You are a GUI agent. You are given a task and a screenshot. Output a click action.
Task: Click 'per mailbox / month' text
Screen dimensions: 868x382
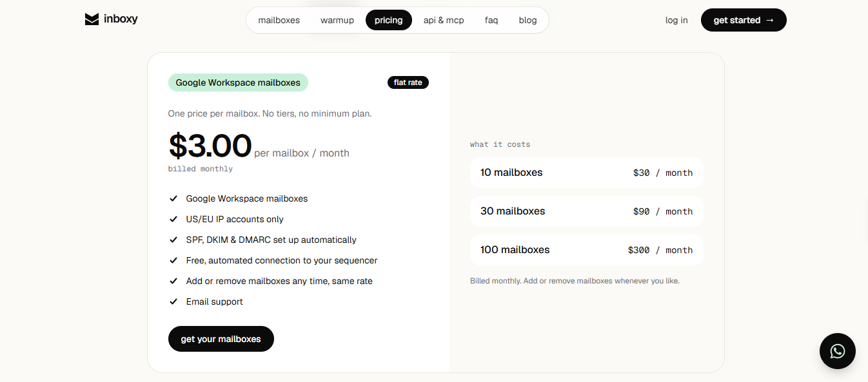coord(302,153)
